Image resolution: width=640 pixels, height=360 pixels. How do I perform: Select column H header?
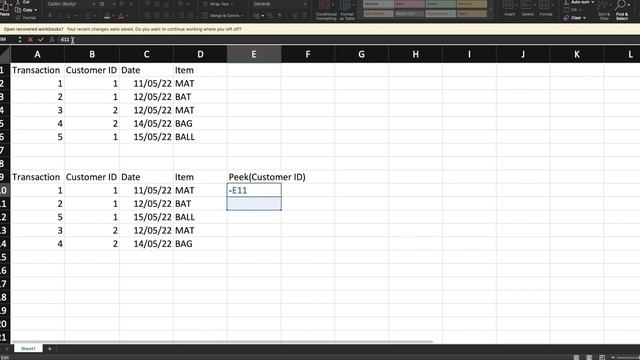pos(415,54)
